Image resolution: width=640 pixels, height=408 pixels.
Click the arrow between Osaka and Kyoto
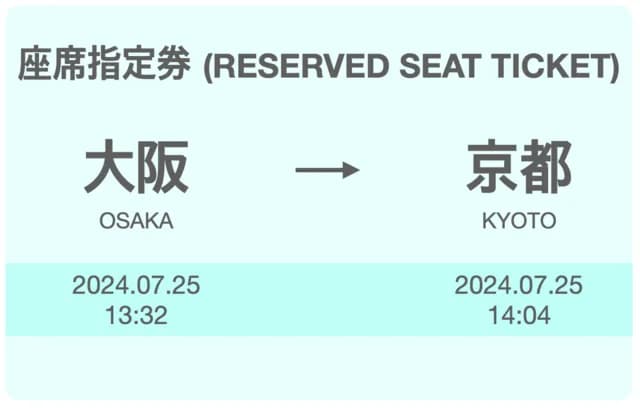coord(327,170)
